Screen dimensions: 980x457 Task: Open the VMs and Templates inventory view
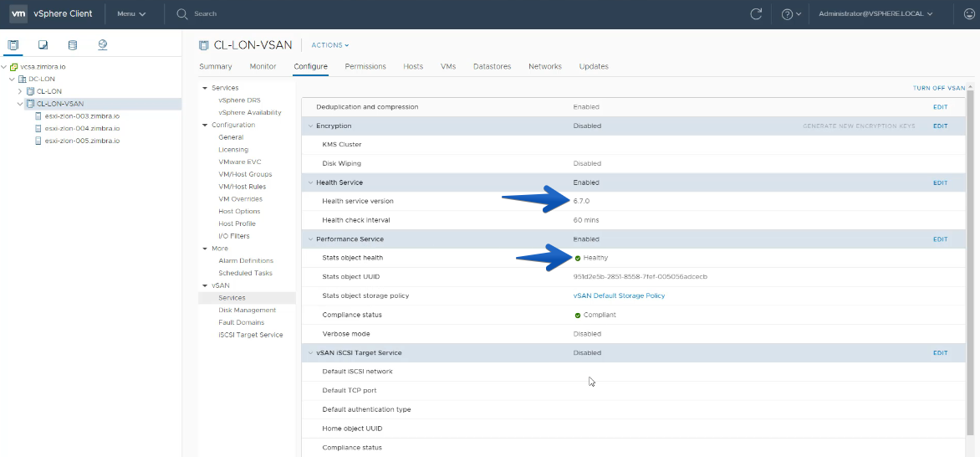click(43, 45)
